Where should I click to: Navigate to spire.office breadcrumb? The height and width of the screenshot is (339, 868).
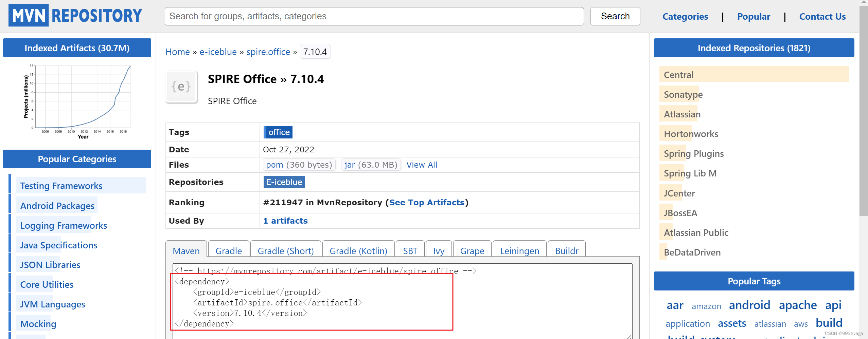268,52
